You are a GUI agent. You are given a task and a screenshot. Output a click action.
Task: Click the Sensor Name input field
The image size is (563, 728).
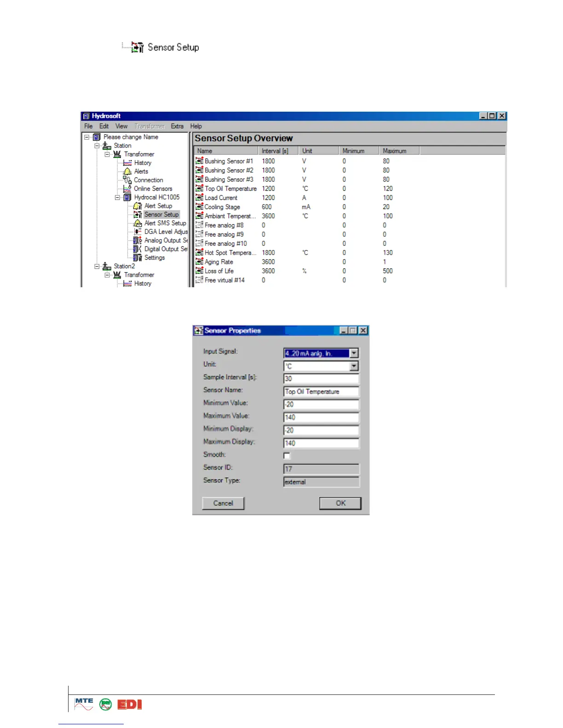tap(321, 392)
